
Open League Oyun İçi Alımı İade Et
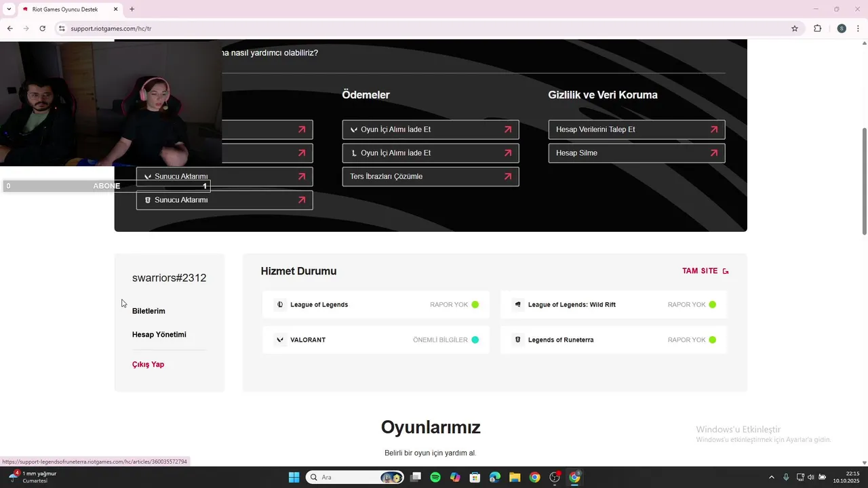pyautogui.click(x=431, y=153)
